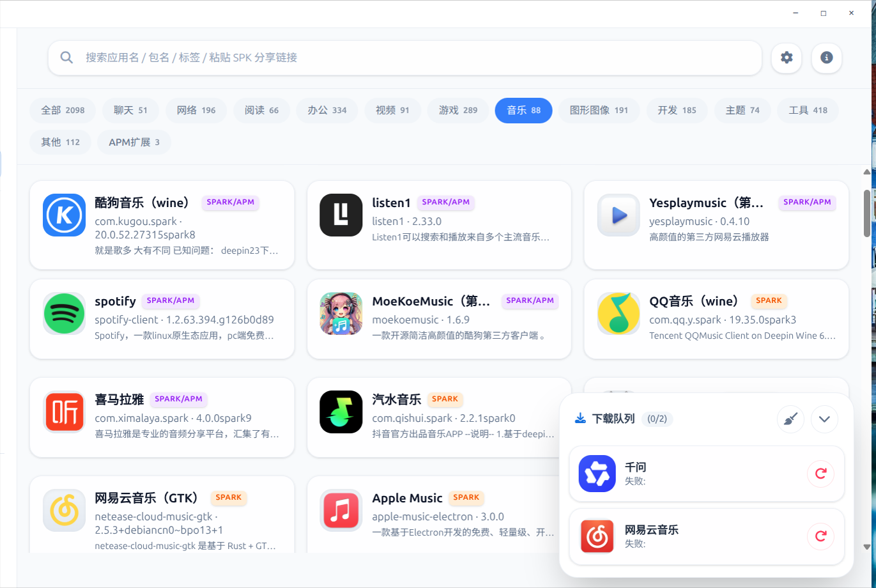Click the vertical scrollbar thumb
The image size is (876, 588).
tap(867, 213)
